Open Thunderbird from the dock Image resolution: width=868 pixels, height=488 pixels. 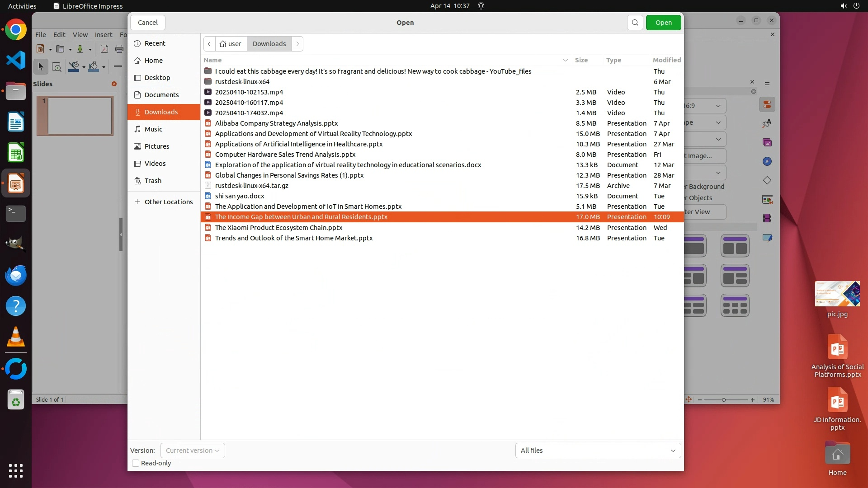click(x=16, y=275)
